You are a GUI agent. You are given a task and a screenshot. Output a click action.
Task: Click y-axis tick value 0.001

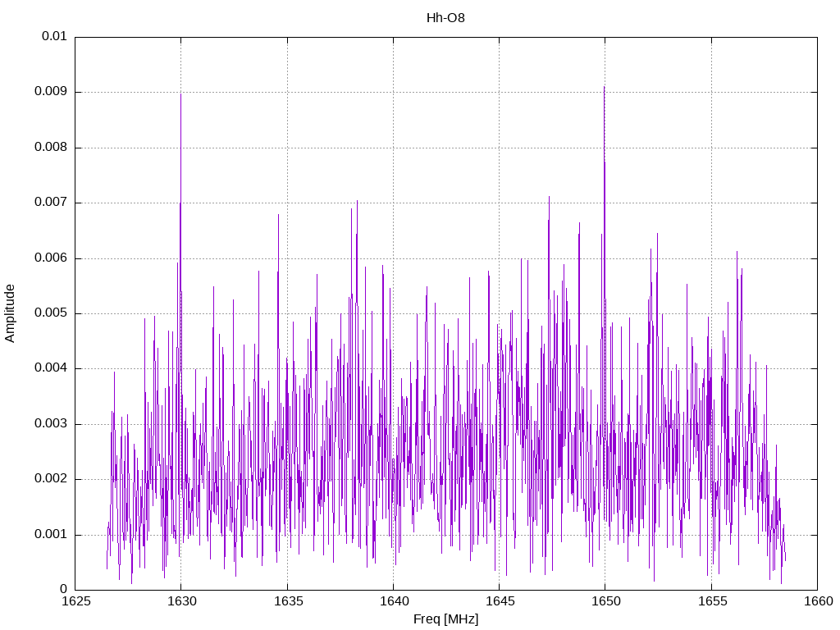tap(50, 534)
